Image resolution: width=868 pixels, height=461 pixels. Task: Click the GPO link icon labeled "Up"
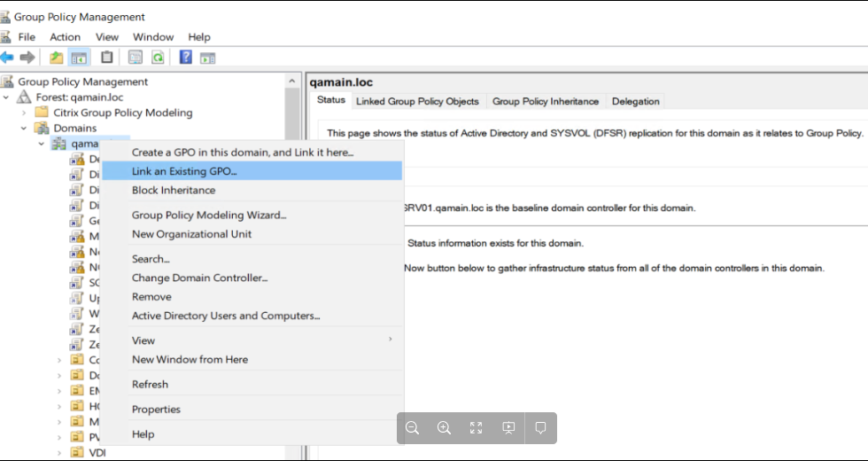coord(76,298)
